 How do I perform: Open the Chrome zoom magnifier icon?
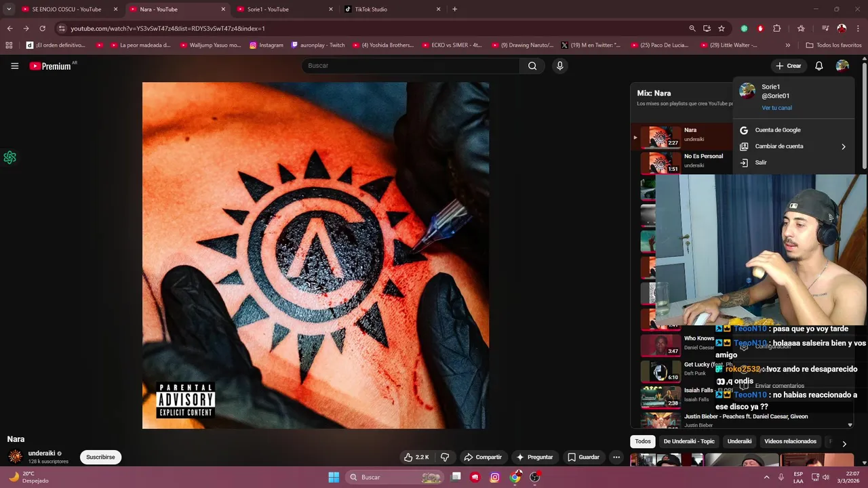click(692, 28)
